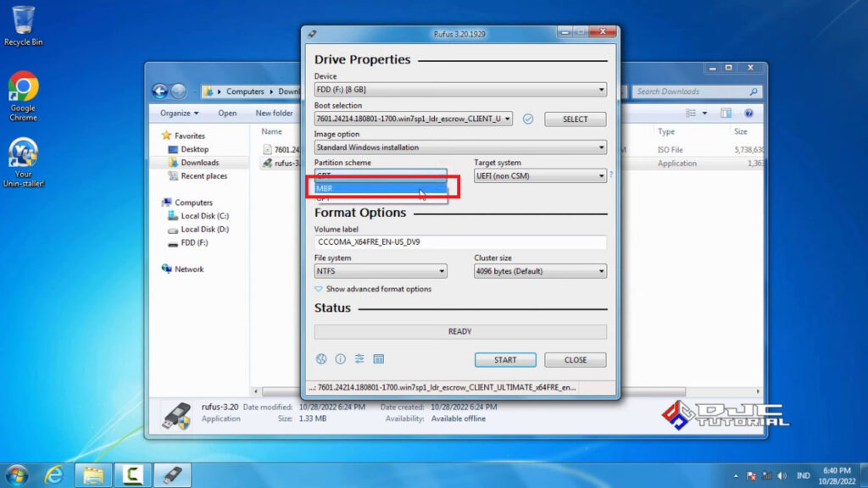Click the Organize menu in Explorer

tap(178, 113)
